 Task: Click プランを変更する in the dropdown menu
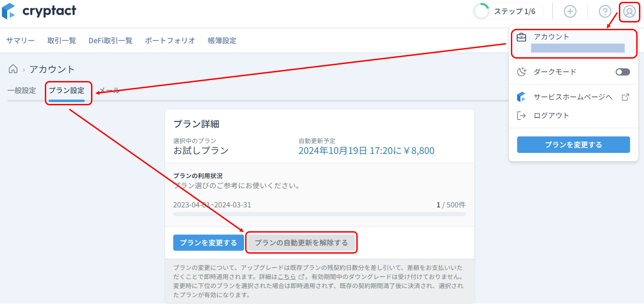574,145
